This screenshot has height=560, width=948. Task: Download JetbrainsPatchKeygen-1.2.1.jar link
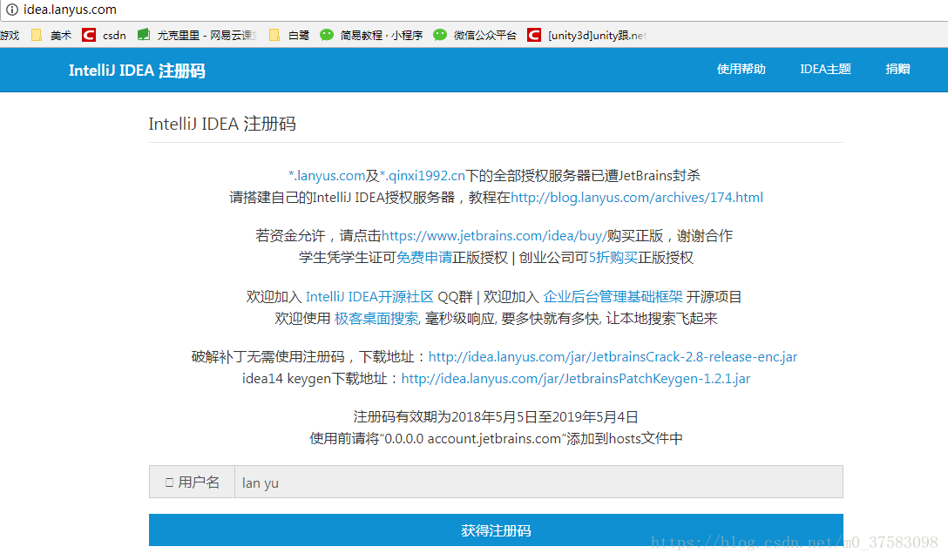click(576, 379)
